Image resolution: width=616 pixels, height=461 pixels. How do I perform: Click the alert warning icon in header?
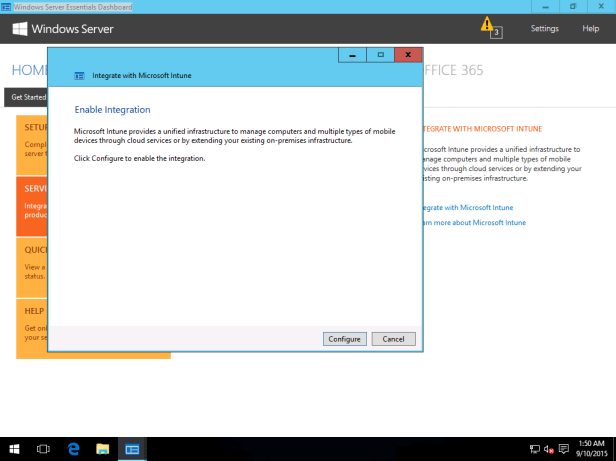pyautogui.click(x=487, y=25)
